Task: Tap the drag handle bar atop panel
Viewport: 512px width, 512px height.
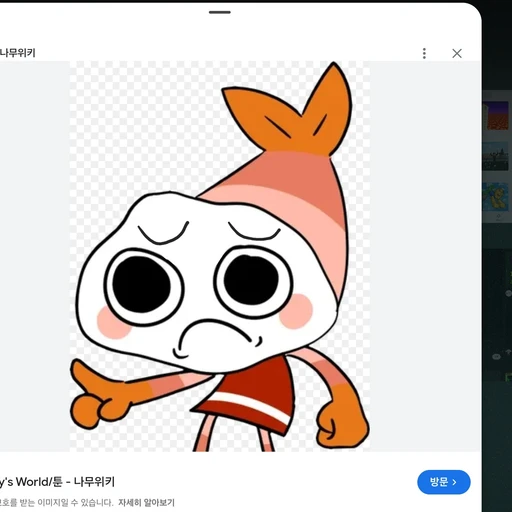Action: pos(220,12)
